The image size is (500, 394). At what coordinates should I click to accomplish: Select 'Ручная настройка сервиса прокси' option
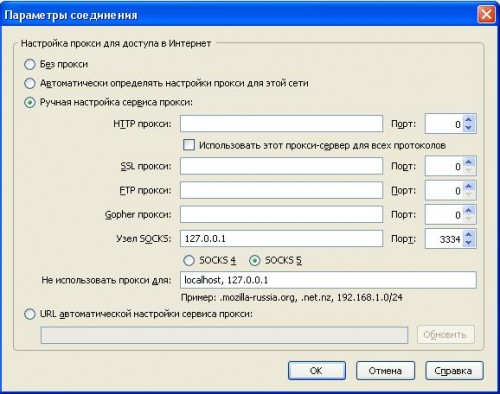(x=30, y=102)
